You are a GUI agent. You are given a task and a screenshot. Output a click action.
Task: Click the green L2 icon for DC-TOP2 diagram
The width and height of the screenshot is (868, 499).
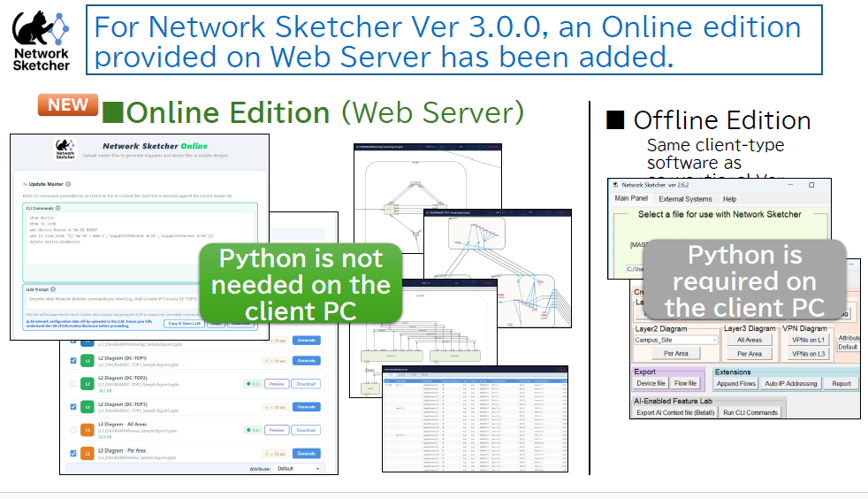(x=88, y=383)
